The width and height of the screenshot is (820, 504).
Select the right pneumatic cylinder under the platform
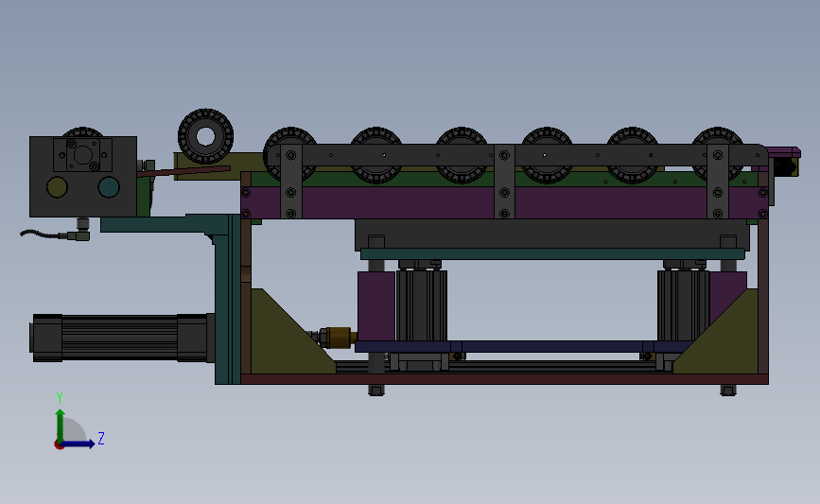683,304
